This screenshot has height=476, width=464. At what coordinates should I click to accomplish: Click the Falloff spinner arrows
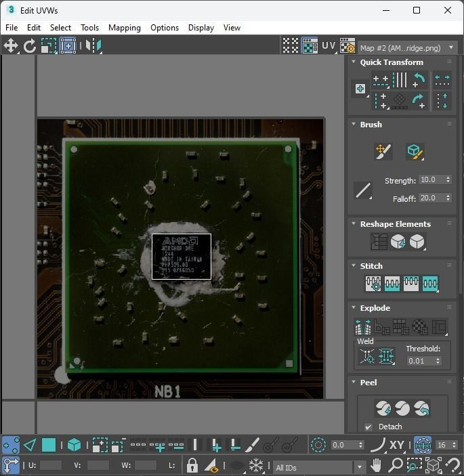pos(448,198)
